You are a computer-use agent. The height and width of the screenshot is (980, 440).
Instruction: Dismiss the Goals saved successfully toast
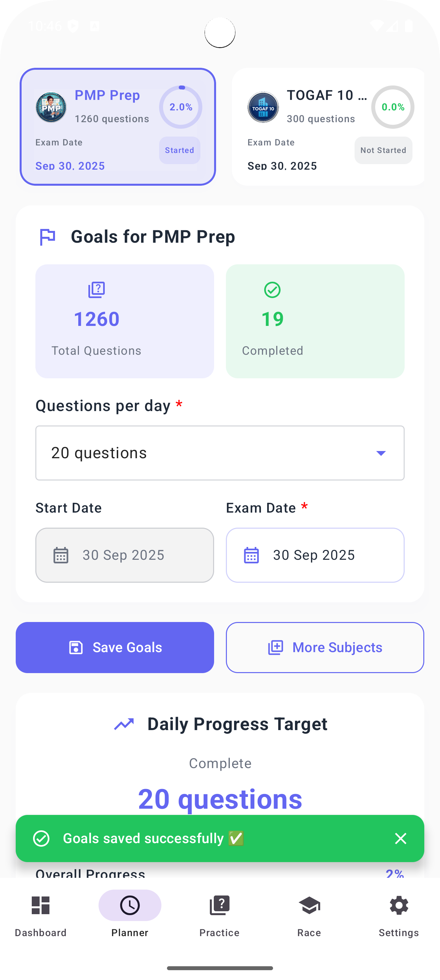pos(400,839)
